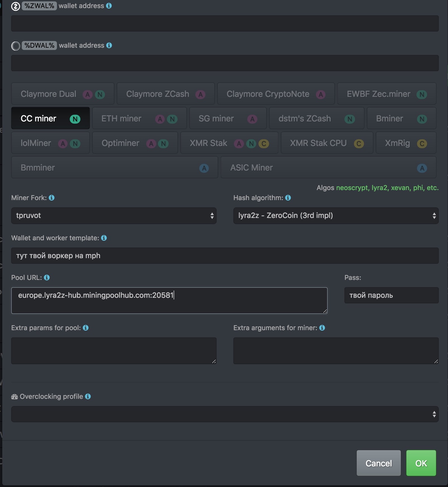
Task: Open the Hash algorithm dropdown showing lyra2z
Action: (336, 216)
